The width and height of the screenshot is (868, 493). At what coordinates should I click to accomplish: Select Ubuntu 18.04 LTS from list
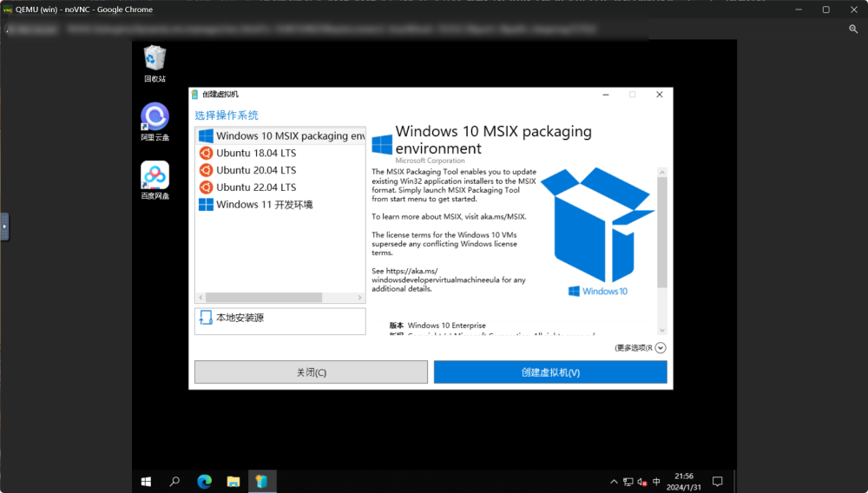click(280, 153)
